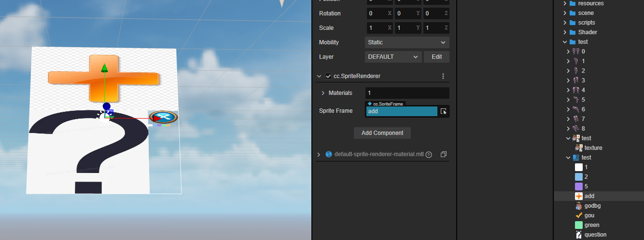
Task: Click the copy icon next to the material help icon
Action: tap(444, 154)
